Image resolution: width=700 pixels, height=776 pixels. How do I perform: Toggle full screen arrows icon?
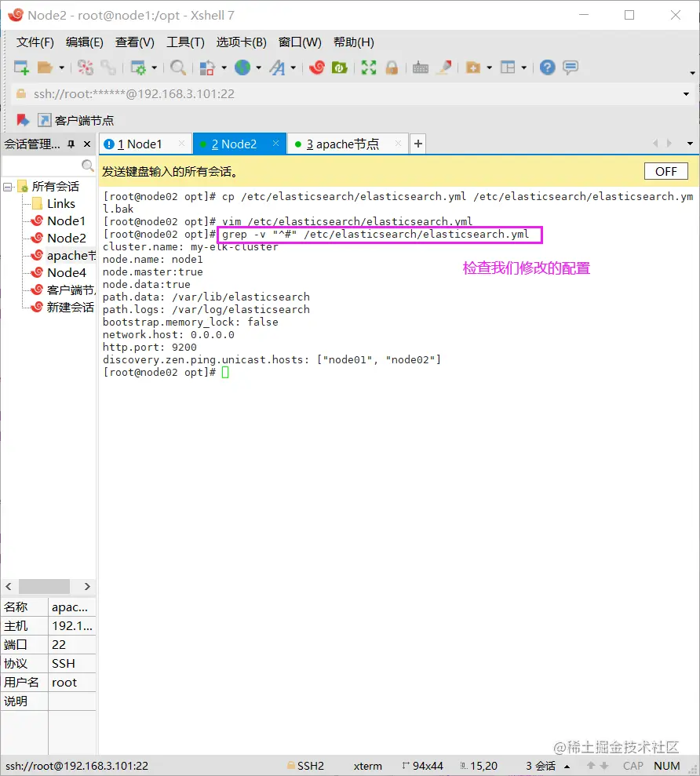click(x=369, y=67)
